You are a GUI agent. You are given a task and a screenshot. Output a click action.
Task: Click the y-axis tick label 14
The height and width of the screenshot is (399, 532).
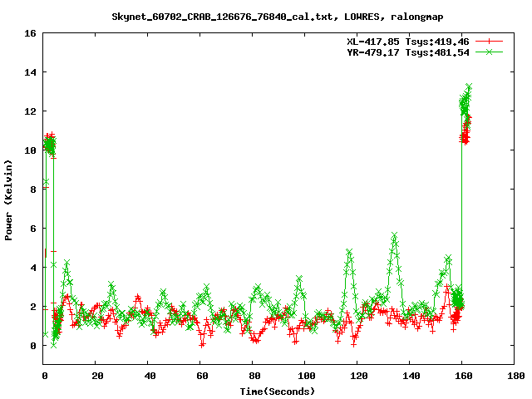click(x=30, y=72)
